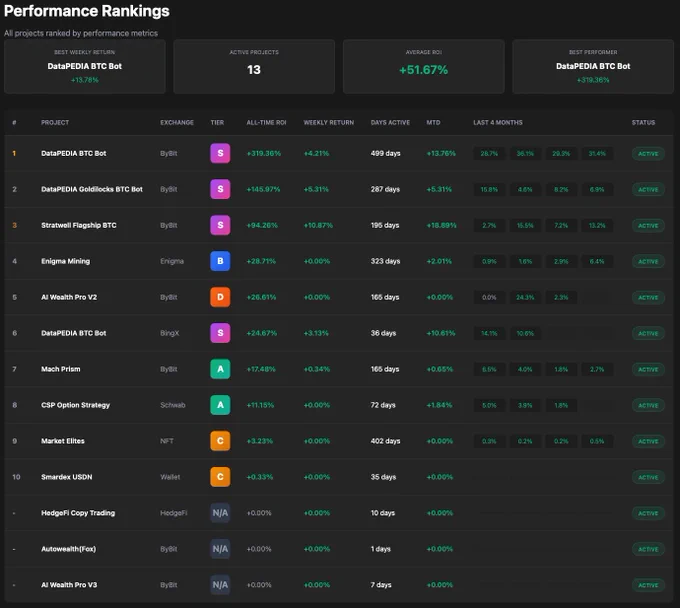The height and width of the screenshot is (608, 680).
Task: Open the Average ROI card showing +51.67%
Action: (x=424, y=66)
